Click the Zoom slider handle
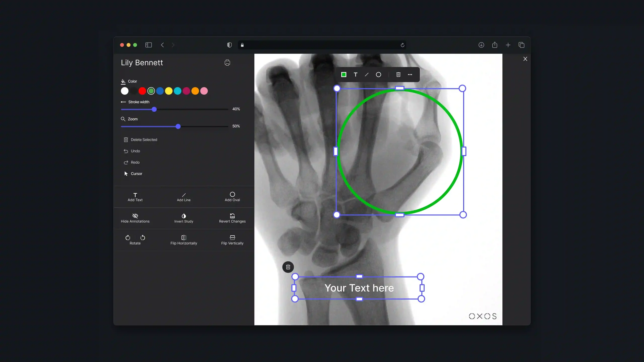The image size is (644, 362). coord(178,126)
